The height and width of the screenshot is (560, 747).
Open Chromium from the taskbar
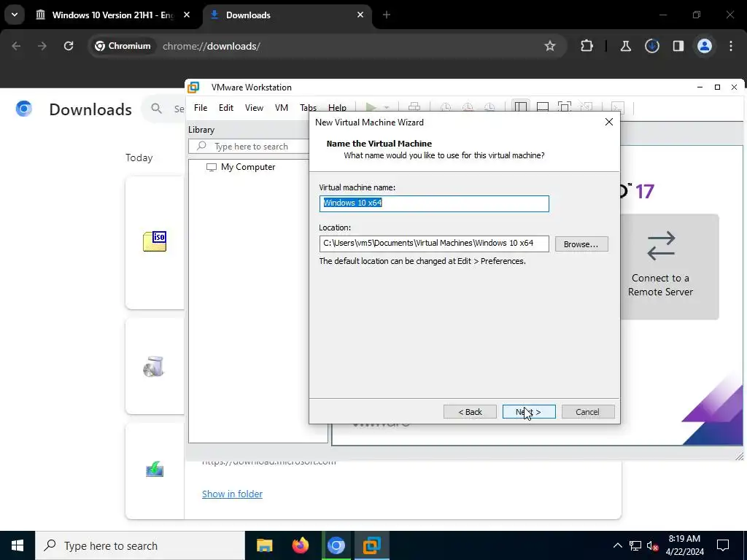click(x=336, y=545)
